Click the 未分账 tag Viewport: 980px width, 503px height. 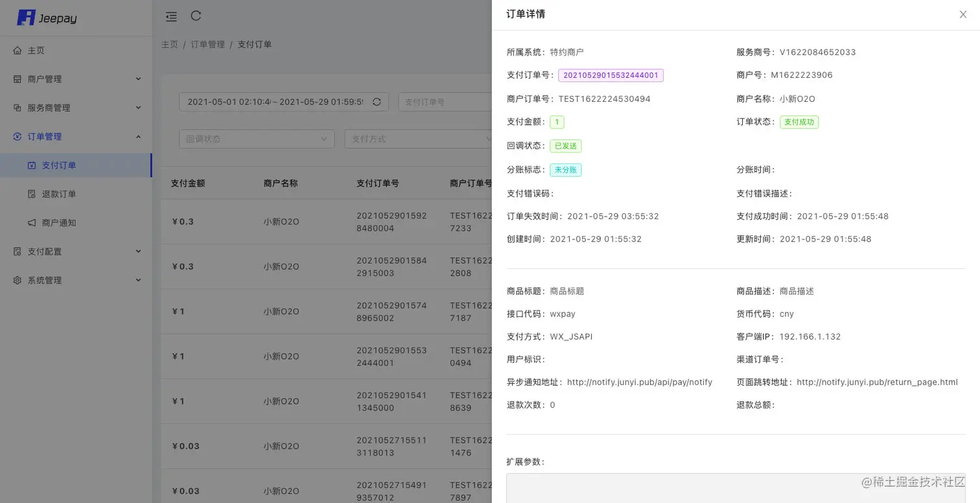point(565,170)
